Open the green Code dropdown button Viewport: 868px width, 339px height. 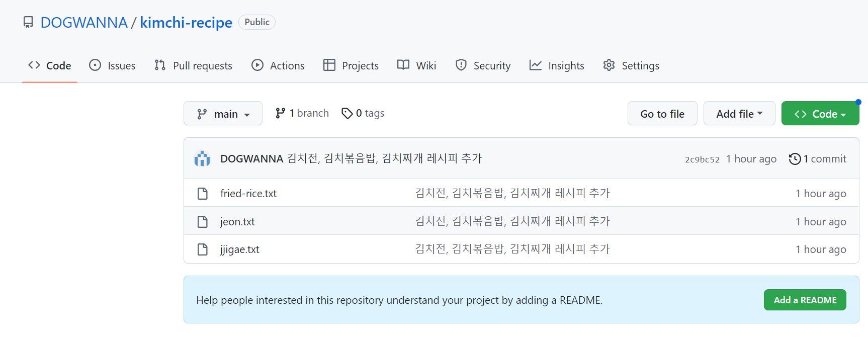point(820,113)
